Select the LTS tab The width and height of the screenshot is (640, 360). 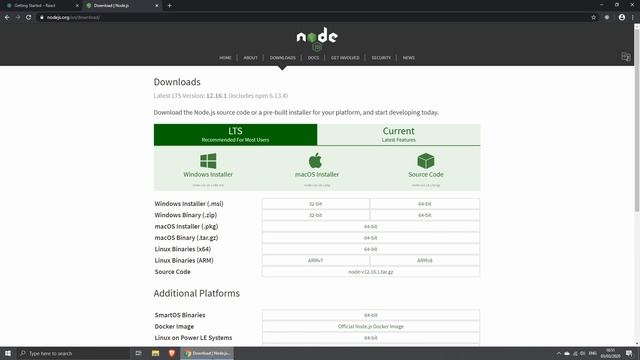click(x=236, y=135)
